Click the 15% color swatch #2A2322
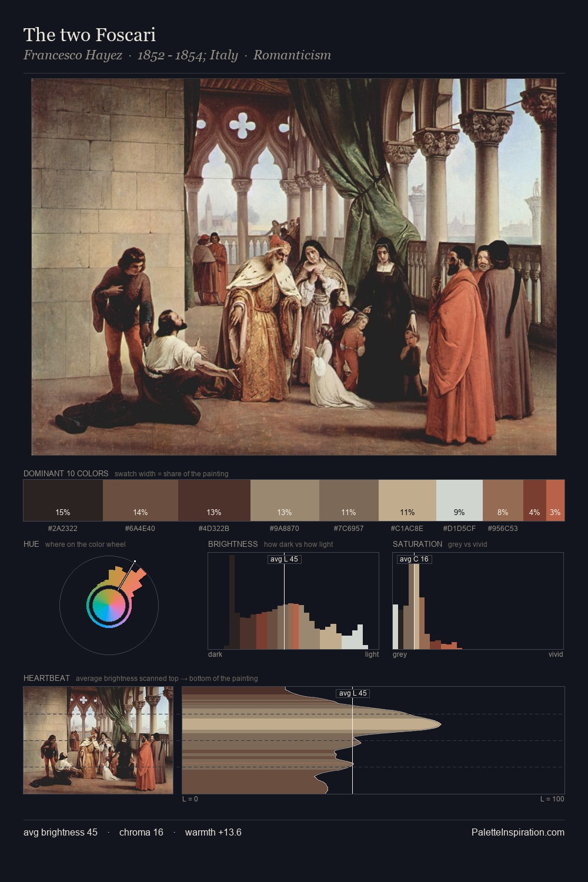588x882 pixels. coord(63,500)
